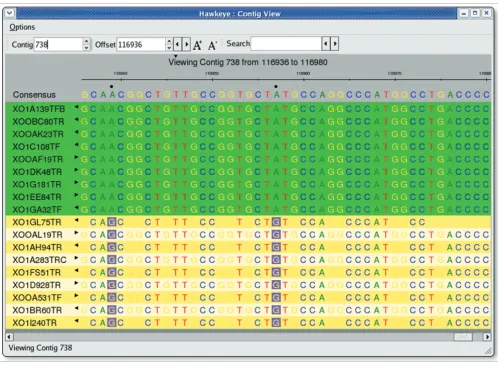Click the direction arrow of read XO1C108TF

coord(76,145)
